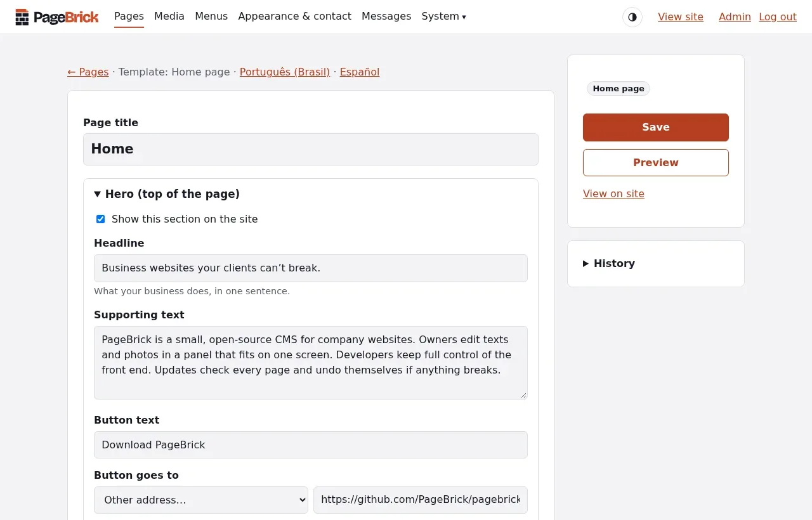Open the Admin account link
Viewport: 812px width, 520px height.
click(735, 17)
